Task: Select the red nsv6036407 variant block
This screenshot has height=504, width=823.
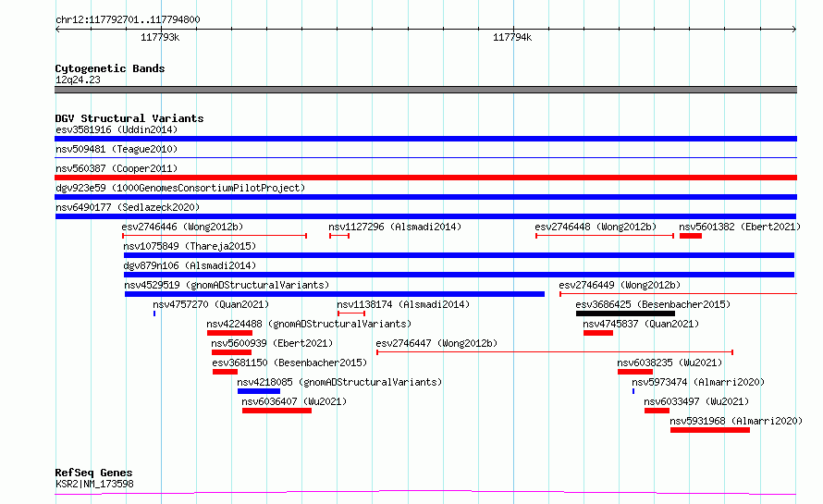Action: click(276, 411)
